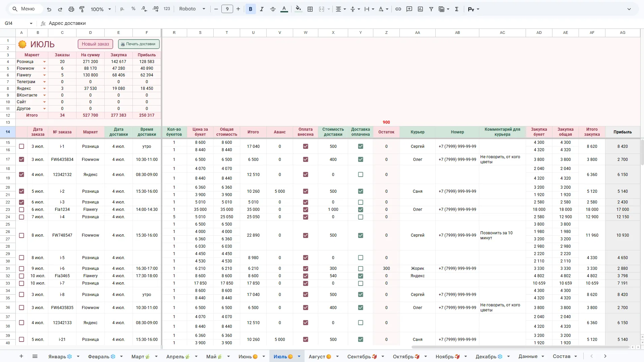Open the Меню search box
The height and width of the screenshot is (362, 644).
(x=26, y=9)
